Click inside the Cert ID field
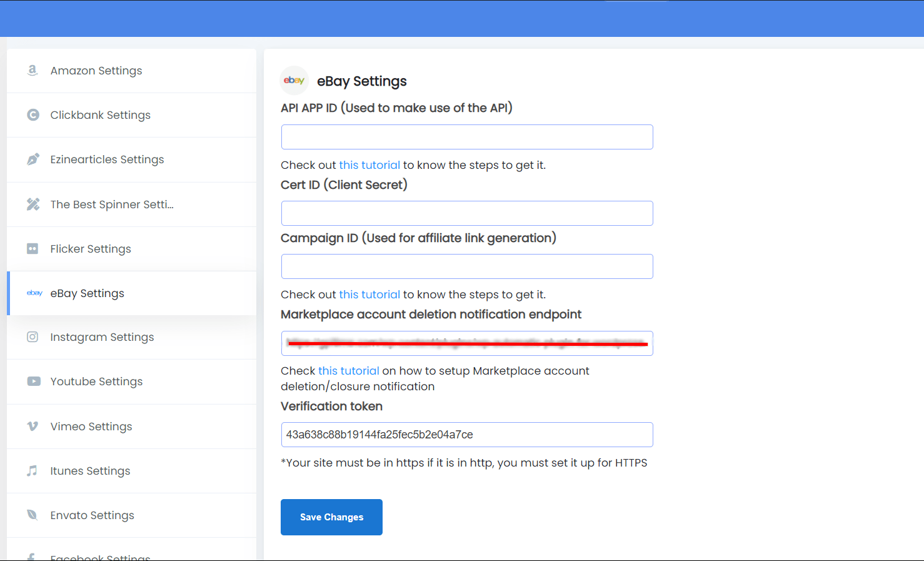This screenshot has width=924, height=561. [x=466, y=213]
